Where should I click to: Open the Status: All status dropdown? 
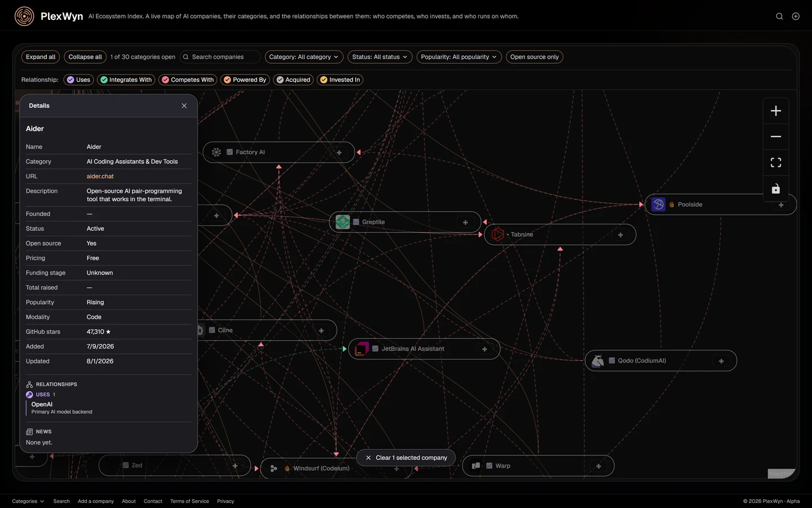point(380,57)
